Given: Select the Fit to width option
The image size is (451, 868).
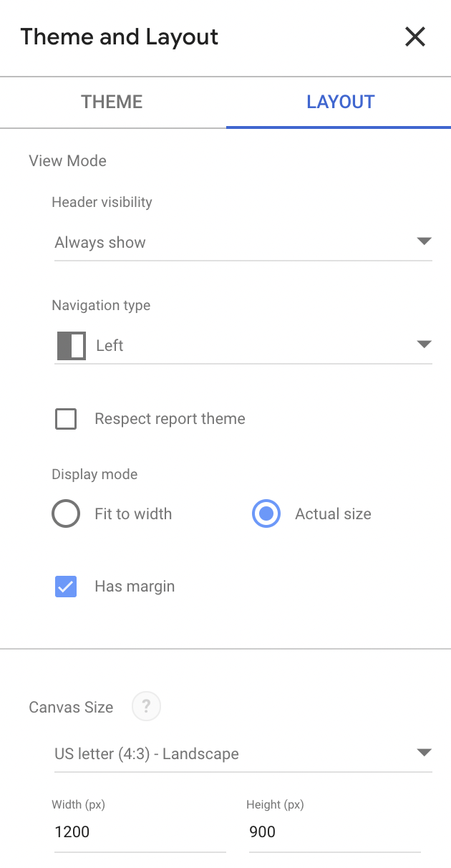Looking at the screenshot, I should pos(66,513).
